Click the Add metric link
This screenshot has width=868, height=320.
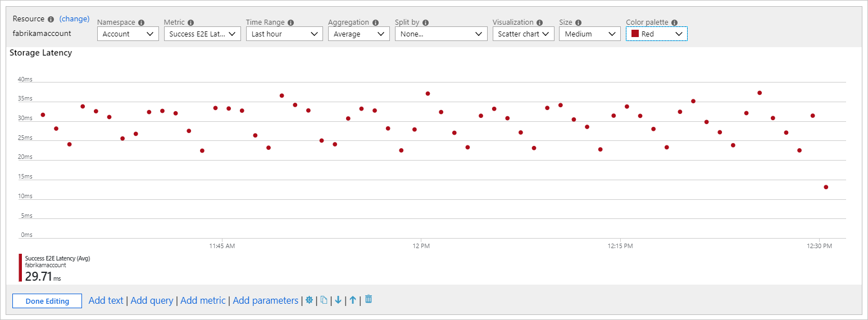point(203,300)
